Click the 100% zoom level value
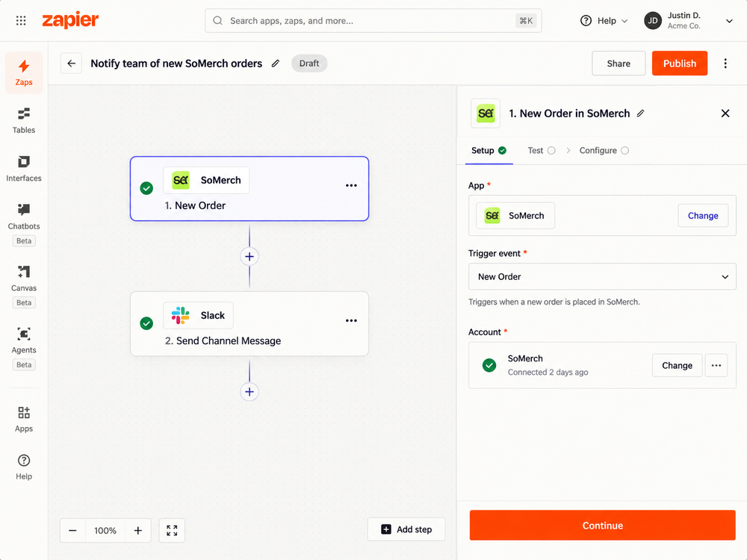The height and width of the screenshot is (560, 747). 105,530
